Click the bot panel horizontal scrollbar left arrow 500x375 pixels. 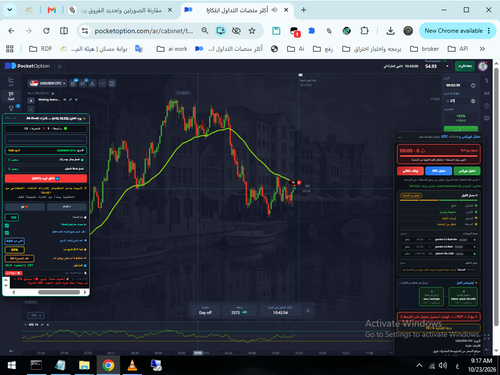pyautogui.click(x=13, y=292)
